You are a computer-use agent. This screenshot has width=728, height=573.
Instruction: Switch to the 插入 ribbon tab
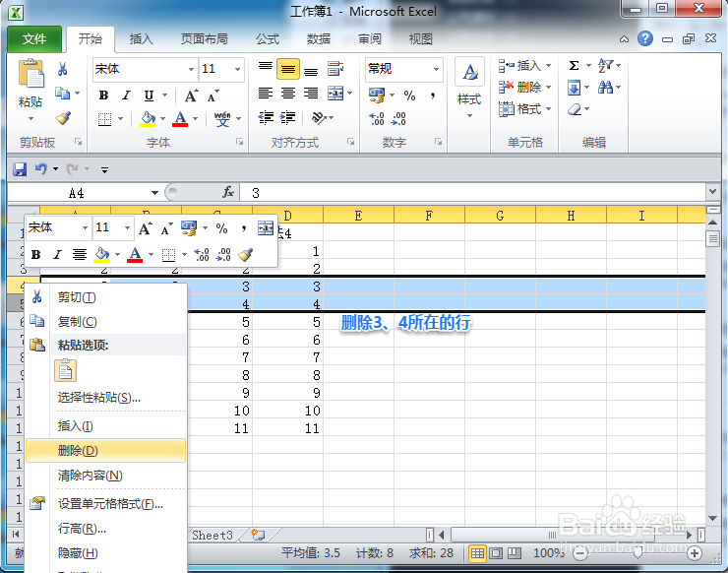pos(141,38)
